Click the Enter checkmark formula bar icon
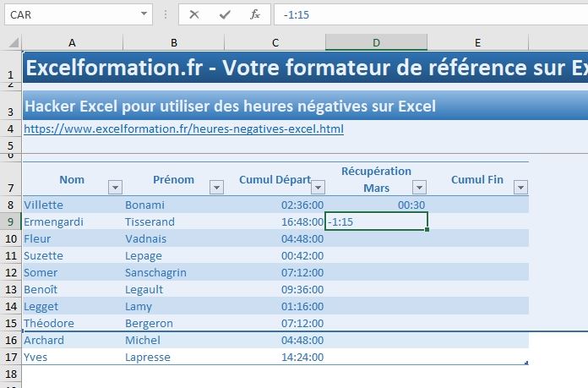 [x=224, y=15]
